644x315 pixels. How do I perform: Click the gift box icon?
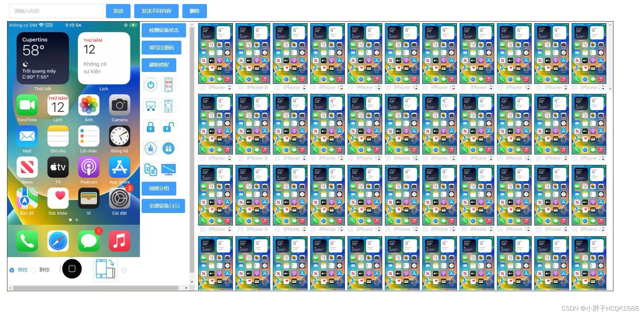click(x=168, y=148)
